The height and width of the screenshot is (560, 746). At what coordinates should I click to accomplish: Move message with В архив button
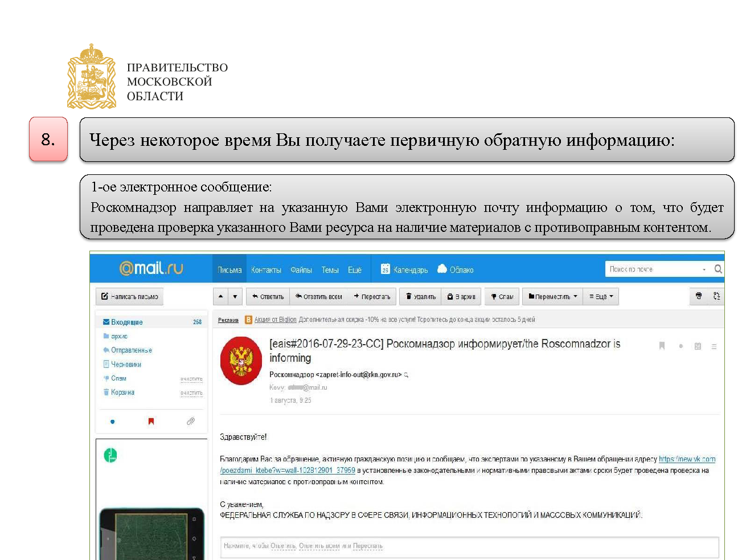(461, 296)
